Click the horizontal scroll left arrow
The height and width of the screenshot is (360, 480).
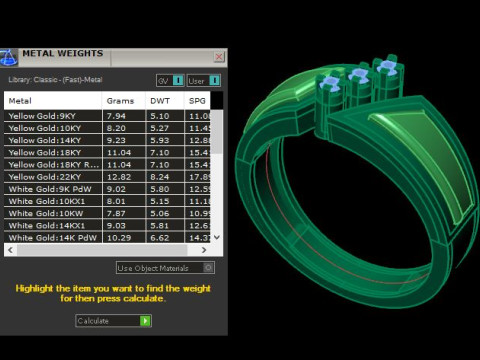(10, 250)
